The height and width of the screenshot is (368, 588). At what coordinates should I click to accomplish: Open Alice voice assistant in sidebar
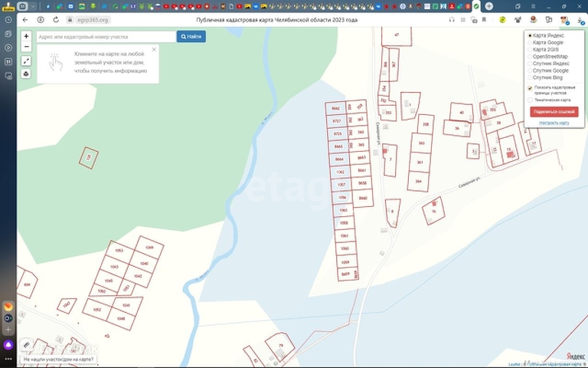pos(8,345)
